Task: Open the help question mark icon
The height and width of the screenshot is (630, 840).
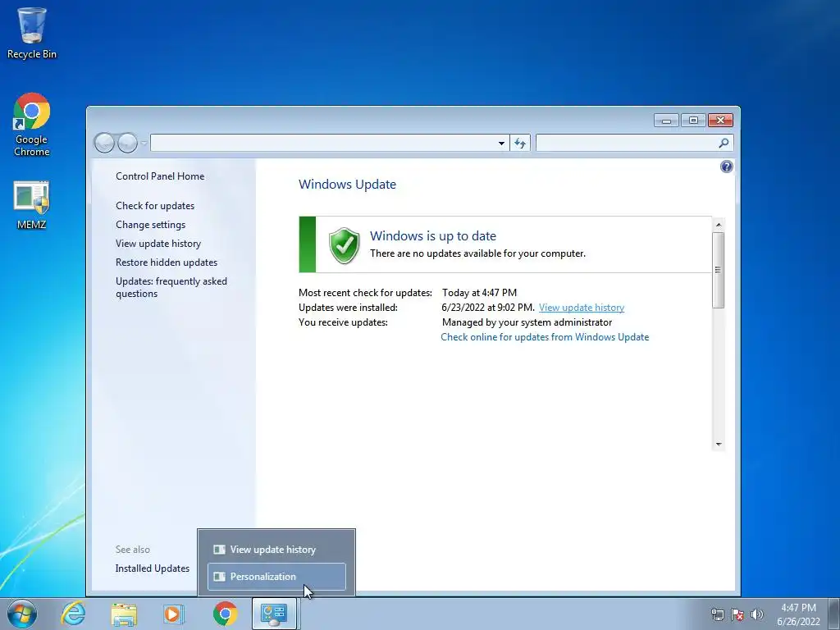Action: click(727, 167)
